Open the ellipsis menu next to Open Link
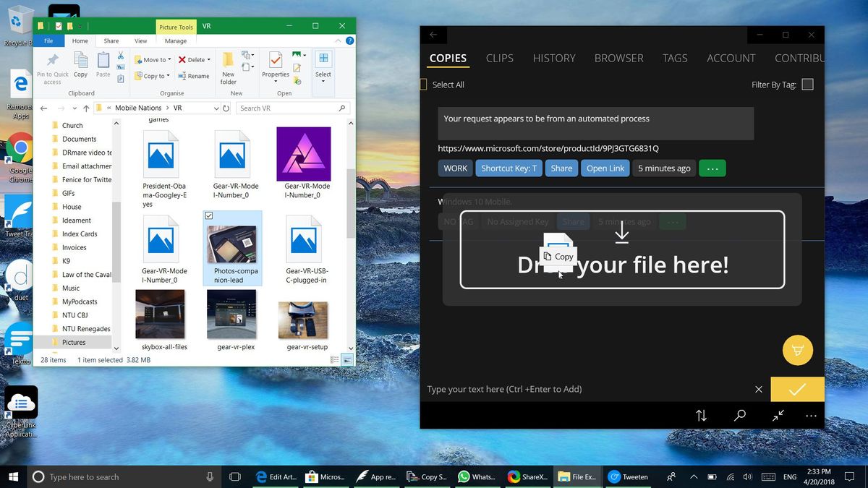The image size is (868, 488). coord(712,168)
